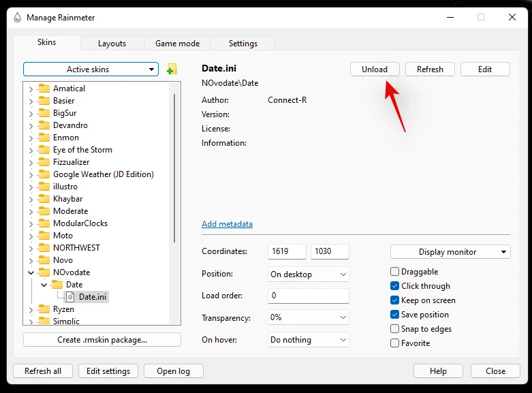Switch to the Layouts tab
This screenshot has height=393, width=532.
tap(112, 44)
